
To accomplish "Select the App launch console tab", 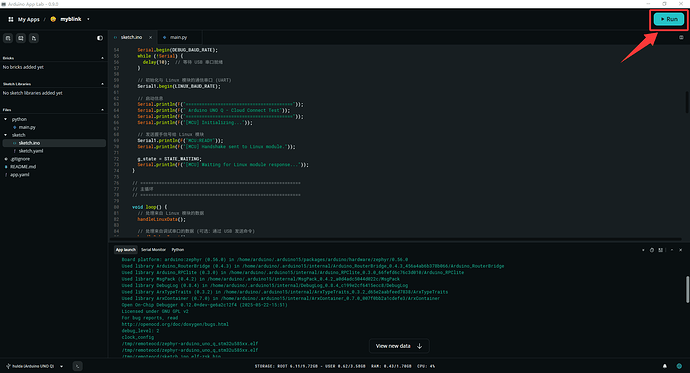I will point(125,250).
